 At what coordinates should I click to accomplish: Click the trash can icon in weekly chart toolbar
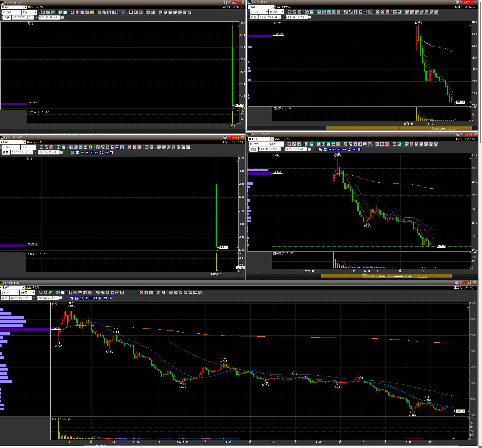[124, 12]
